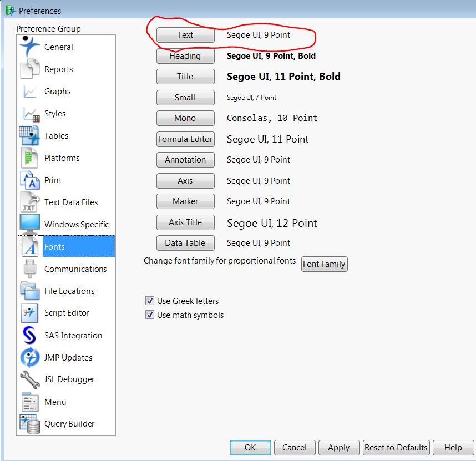This screenshot has height=461, width=476.
Task: Open the Platforms preference icon
Action: (29, 158)
